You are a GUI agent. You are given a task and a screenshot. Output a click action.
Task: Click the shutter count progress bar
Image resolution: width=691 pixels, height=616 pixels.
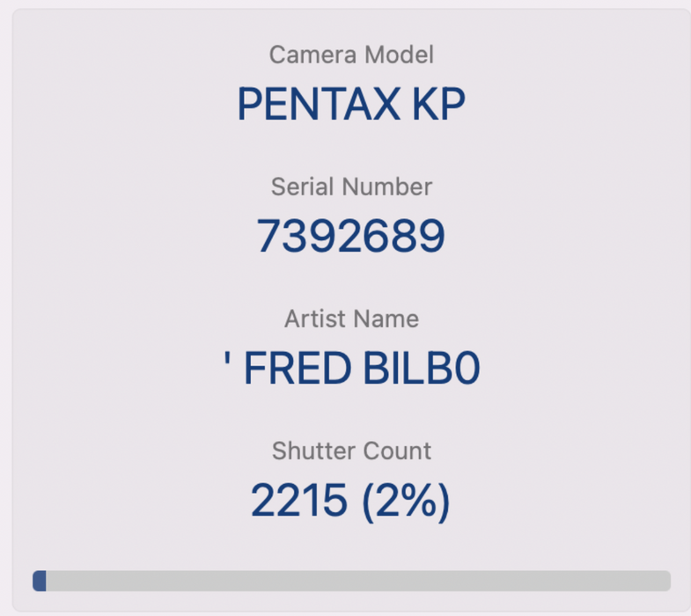pos(352,581)
